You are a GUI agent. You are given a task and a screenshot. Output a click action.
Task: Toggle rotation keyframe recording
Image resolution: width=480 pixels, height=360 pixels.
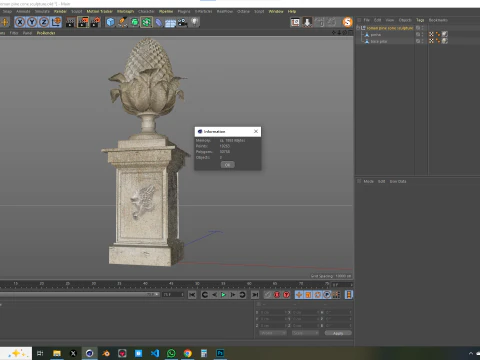tap(317, 295)
